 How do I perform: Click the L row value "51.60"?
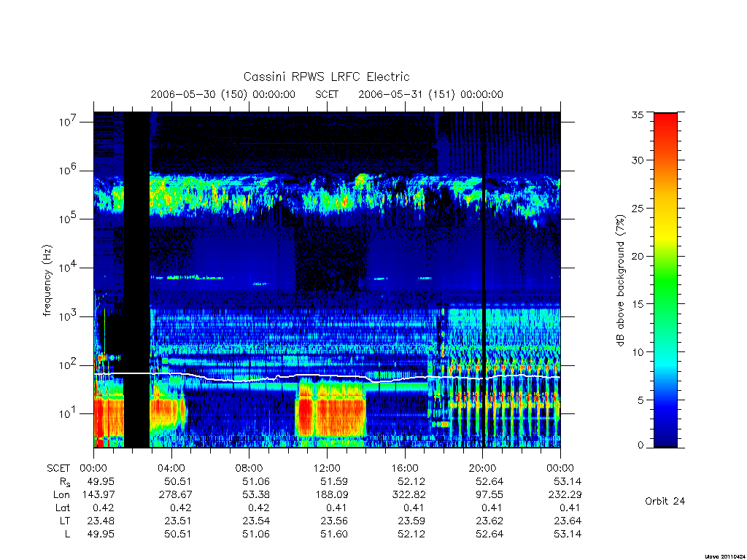pyautogui.click(x=334, y=534)
